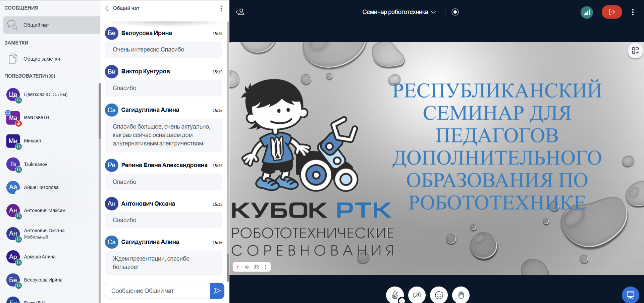
Task: Leave the session with the red exit button
Action: [x=612, y=12]
